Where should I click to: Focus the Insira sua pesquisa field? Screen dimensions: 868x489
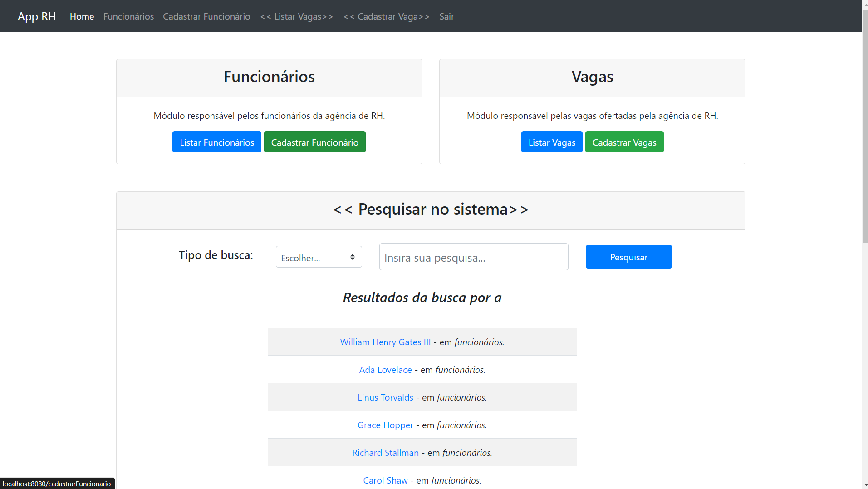coord(473,257)
